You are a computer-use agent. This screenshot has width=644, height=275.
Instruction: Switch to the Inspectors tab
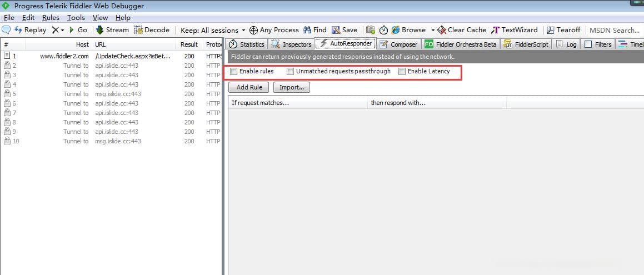pos(291,44)
